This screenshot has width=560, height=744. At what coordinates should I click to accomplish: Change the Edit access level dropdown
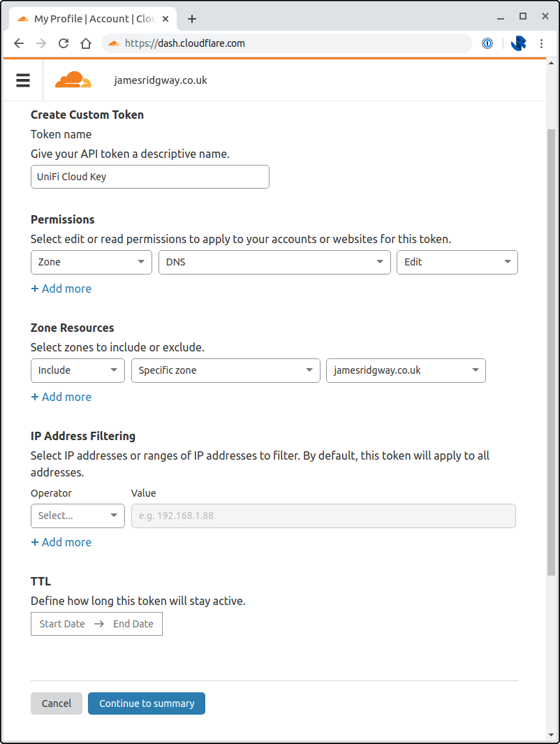click(x=457, y=262)
